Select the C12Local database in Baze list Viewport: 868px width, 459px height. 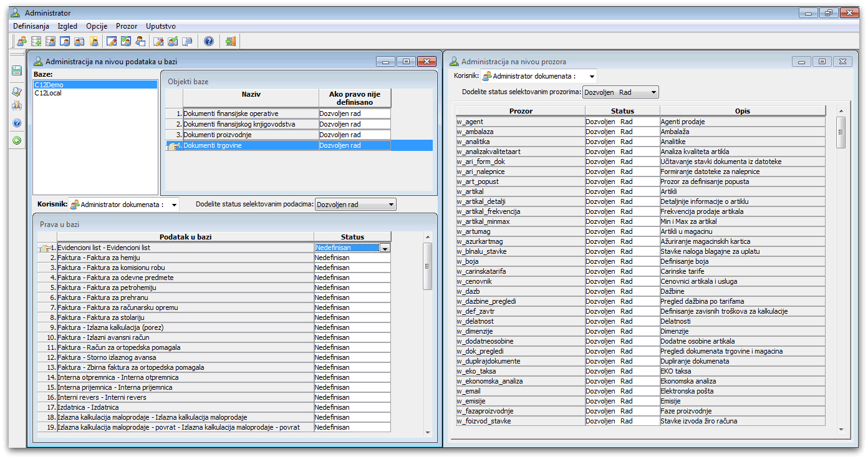[x=48, y=94]
